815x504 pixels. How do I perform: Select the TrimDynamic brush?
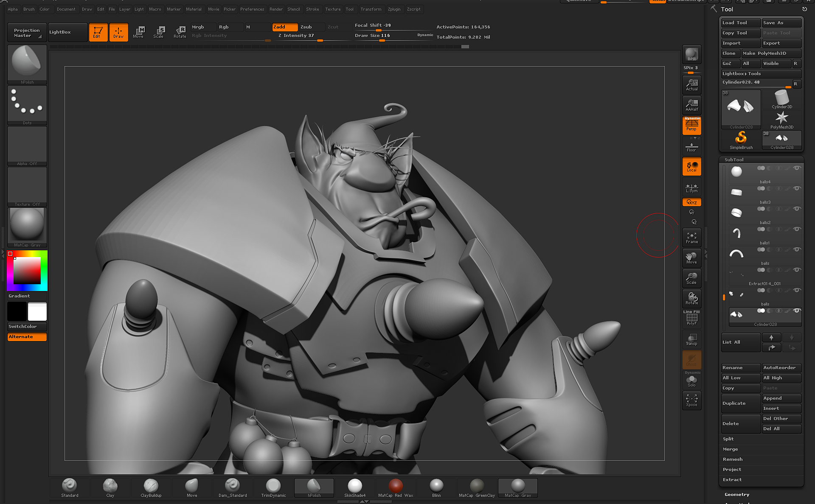point(273,487)
